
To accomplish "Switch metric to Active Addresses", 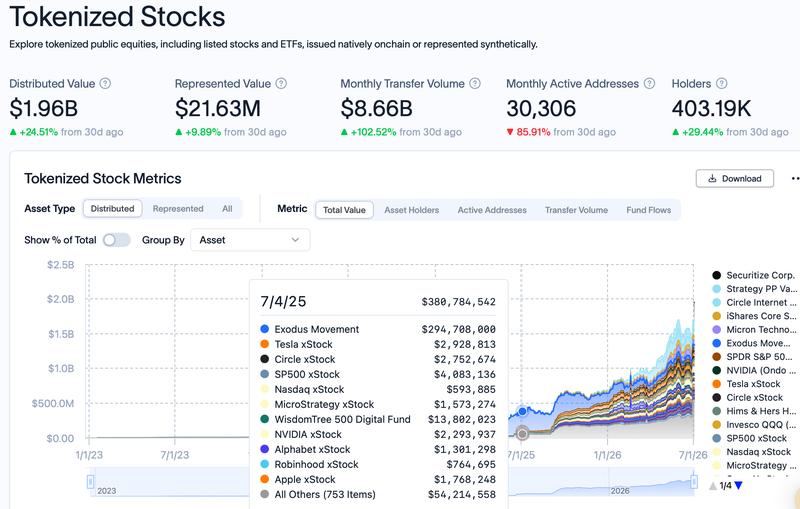I will (x=492, y=210).
